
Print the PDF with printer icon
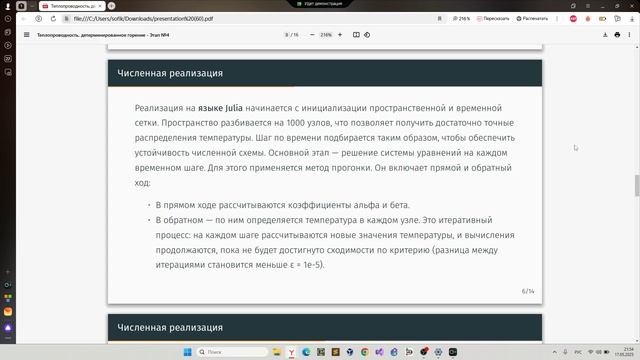pos(617,35)
